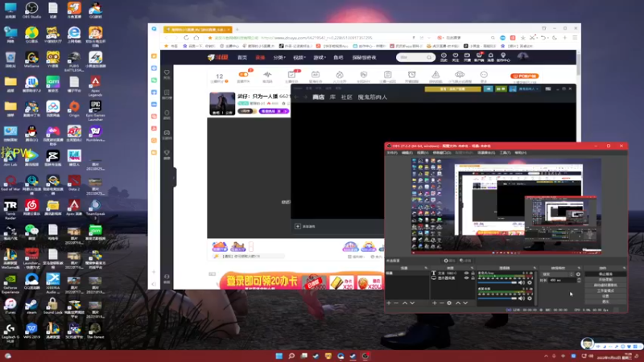
Task: Switch to Steam's 库 library tab
Action: 332,97
